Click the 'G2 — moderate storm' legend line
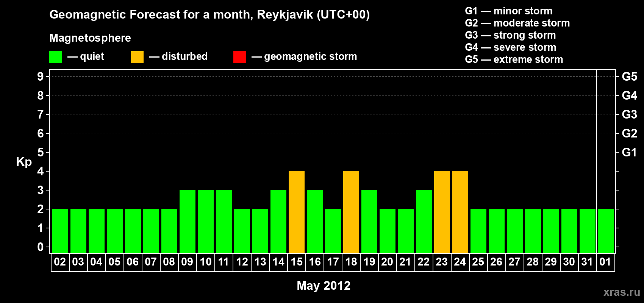The width and height of the screenshot is (644, 303). click(517, 23)
